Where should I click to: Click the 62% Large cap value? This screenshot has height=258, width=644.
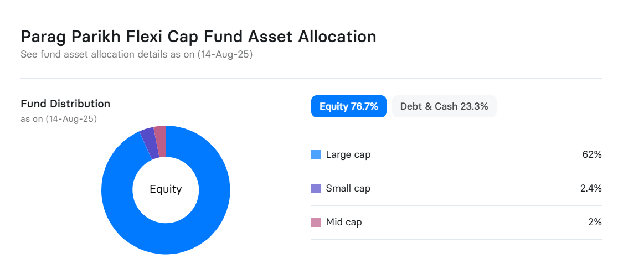tap(592, 155)
